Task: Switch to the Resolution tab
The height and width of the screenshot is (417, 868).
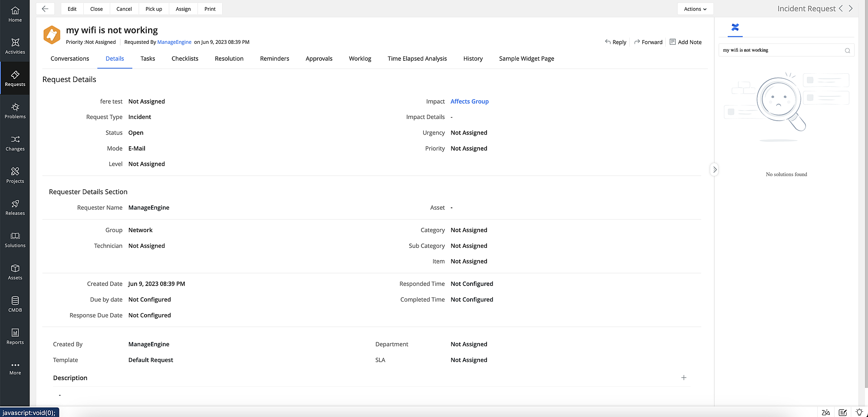Action: (229, 59)
